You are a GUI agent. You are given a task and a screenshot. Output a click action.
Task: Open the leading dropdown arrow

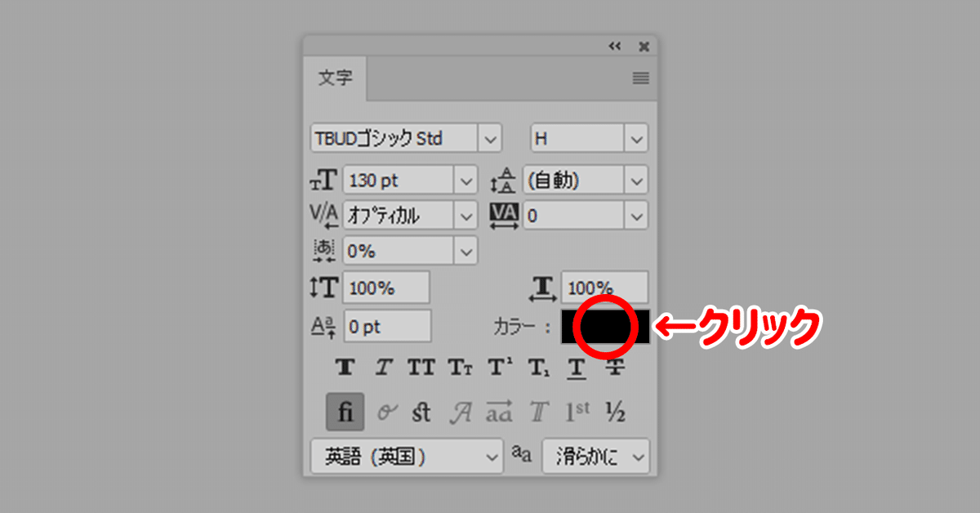tap(637, 180)
